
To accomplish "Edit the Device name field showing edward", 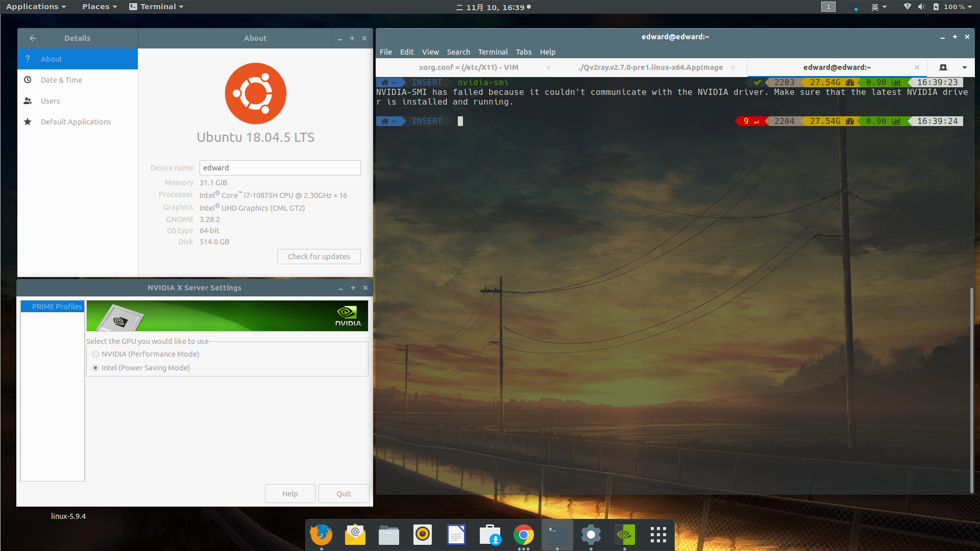I will coord(280,167).
